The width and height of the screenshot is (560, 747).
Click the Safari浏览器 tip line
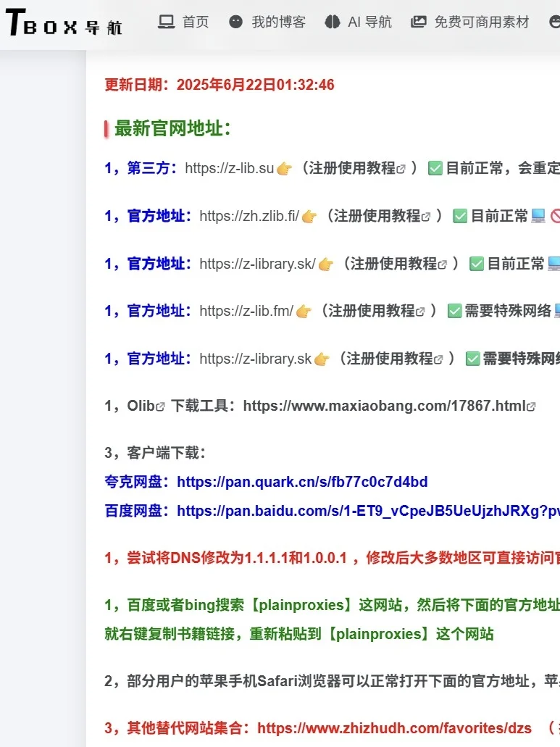pos(332,681)
